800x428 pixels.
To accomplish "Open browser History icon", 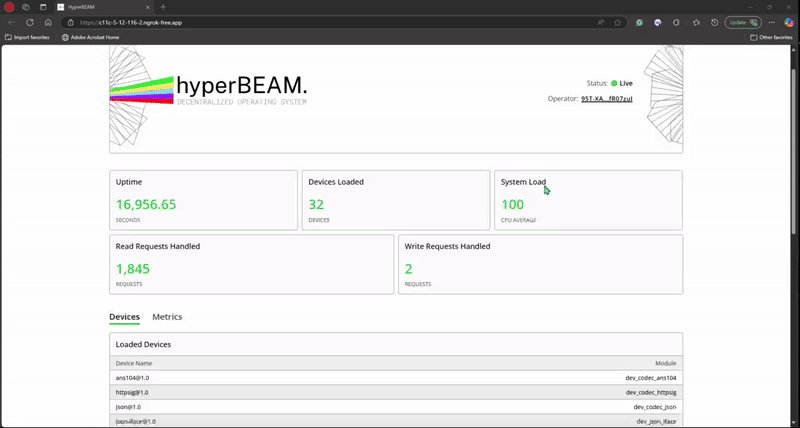I will tap(715, 22).
